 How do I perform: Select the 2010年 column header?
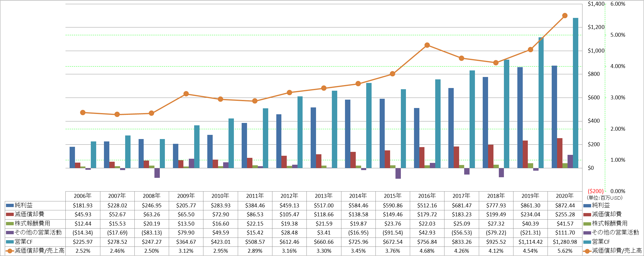point(220,196)
